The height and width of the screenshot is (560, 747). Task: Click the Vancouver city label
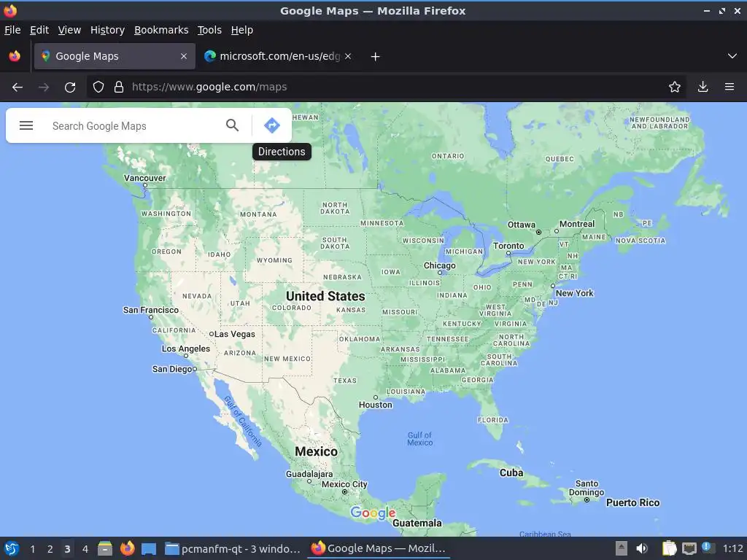click(145, 178)
